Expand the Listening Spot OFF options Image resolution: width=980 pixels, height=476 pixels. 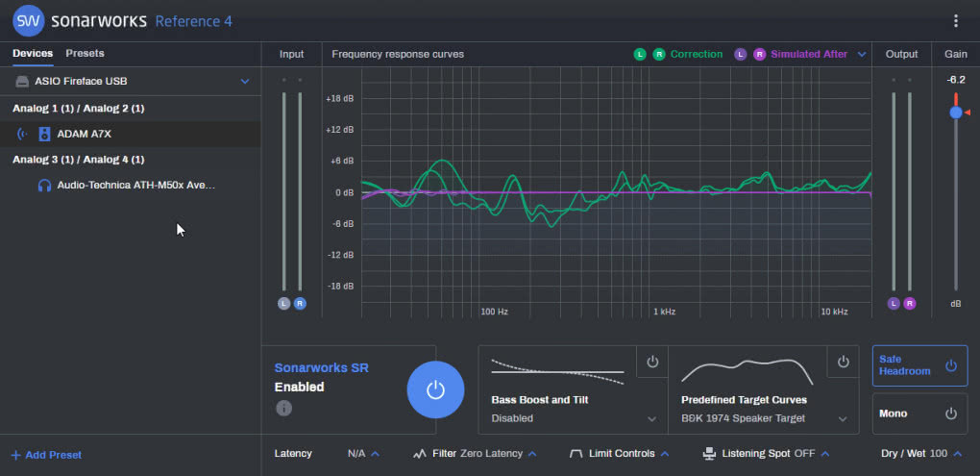point(825,454)
